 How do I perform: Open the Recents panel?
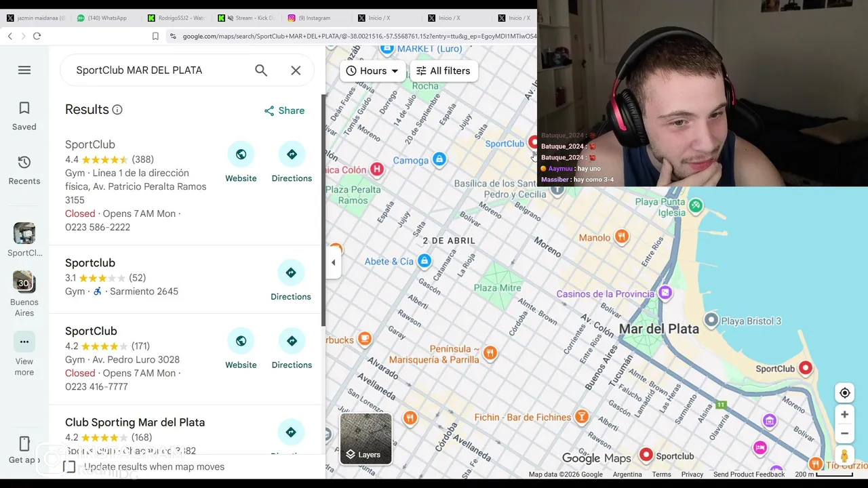24,170
